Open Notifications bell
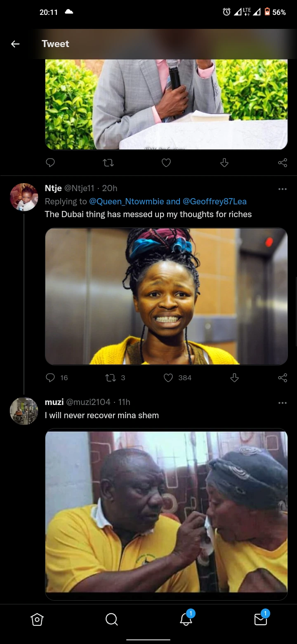Image resolution: width=297 pixels, height=644 pixels. (x=186, y=619)
